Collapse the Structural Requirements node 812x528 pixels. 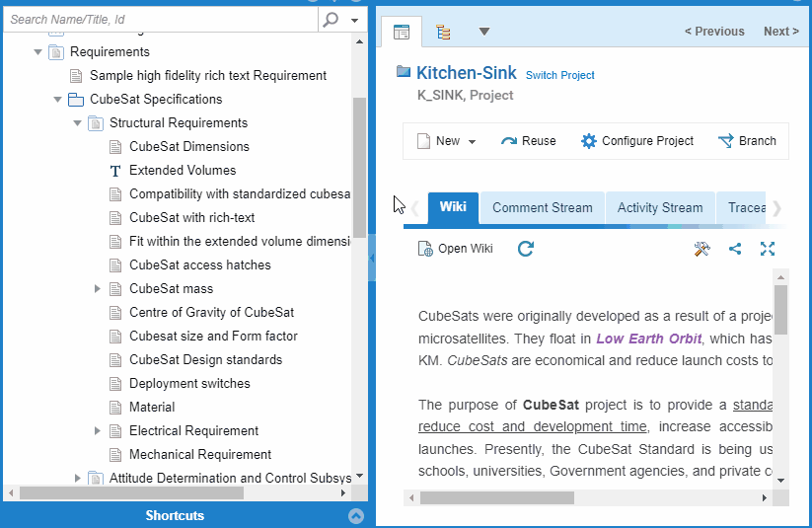click(x=77, y=123)
